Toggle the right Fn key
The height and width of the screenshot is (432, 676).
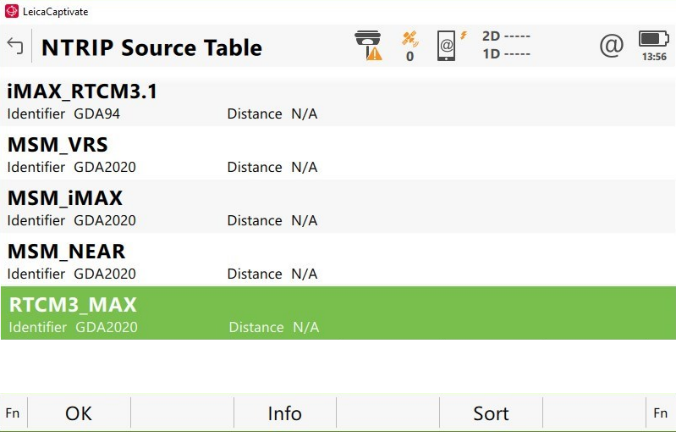(x=661, y=413)
